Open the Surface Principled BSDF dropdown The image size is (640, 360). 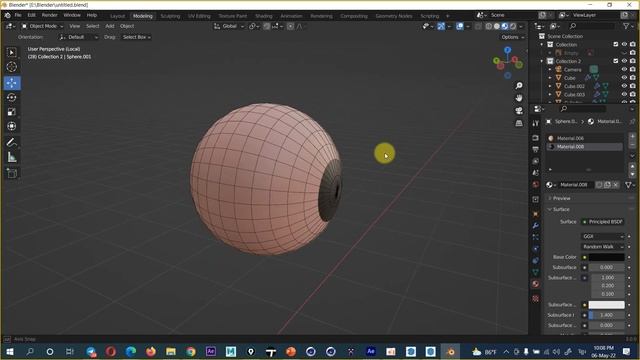pyautogui.click(x=602, y=222)
